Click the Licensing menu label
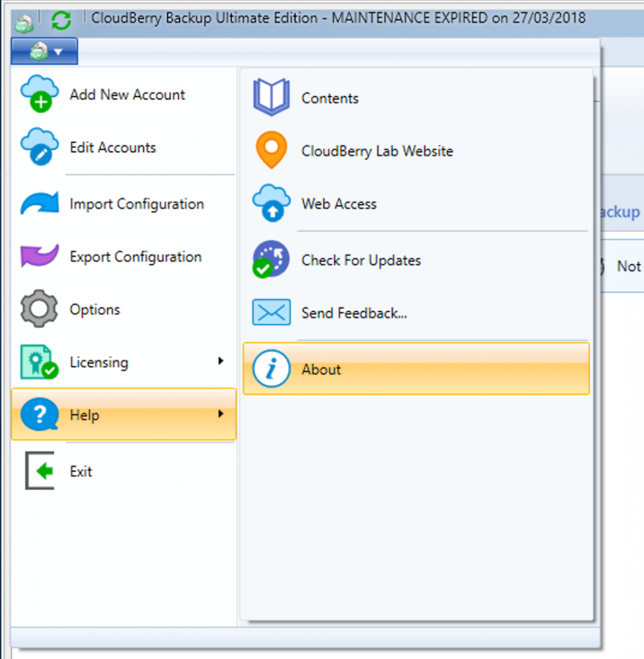This screenshot has width=644, height=659. coord(99,362)
